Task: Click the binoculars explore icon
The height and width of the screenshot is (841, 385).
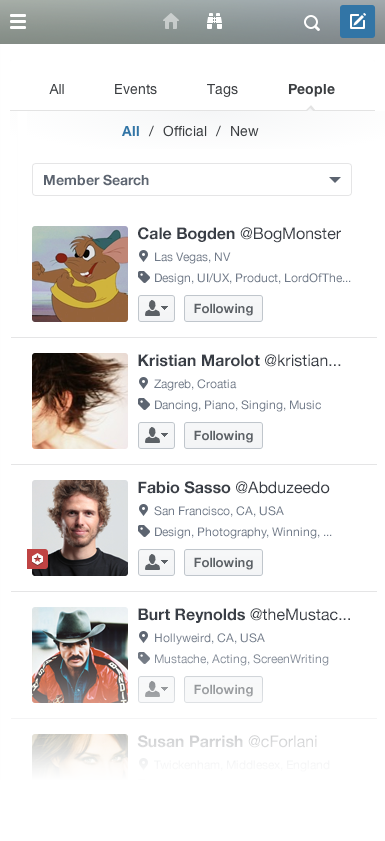Action: 214,21
